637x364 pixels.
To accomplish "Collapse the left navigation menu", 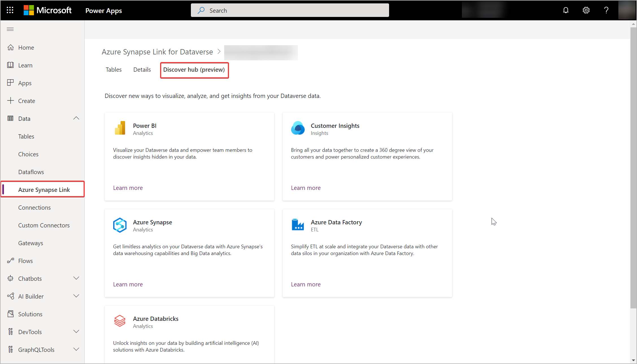I will 10,29.
